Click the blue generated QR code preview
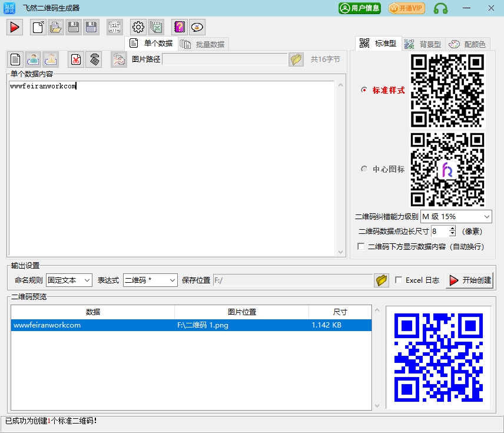Screen dimensions: 504x433 pos(439,358)
